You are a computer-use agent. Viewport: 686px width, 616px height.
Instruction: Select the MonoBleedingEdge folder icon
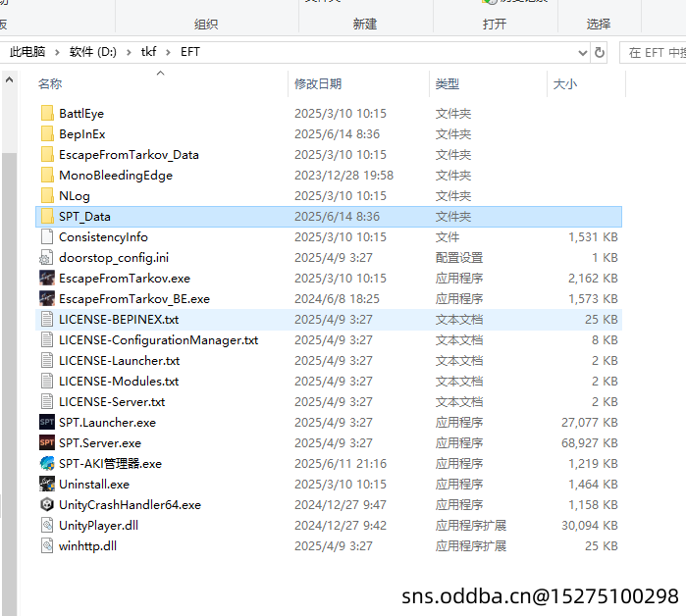(x=47, y=175)
